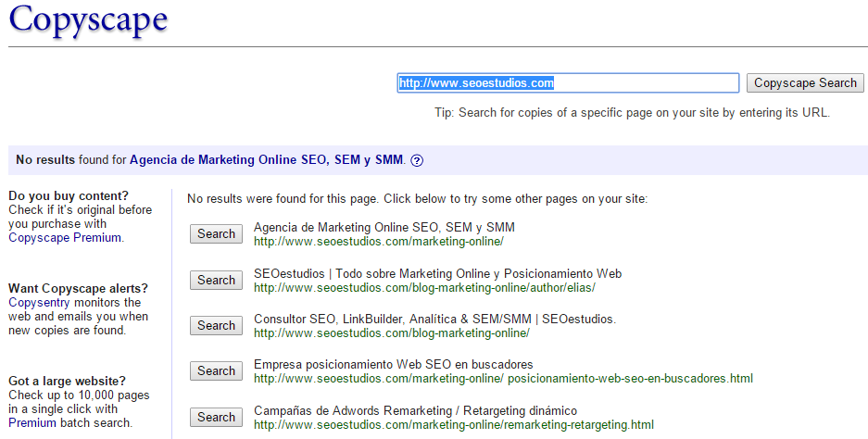Click the help question mark icon
868x439 pixels.
click(418, 160)
